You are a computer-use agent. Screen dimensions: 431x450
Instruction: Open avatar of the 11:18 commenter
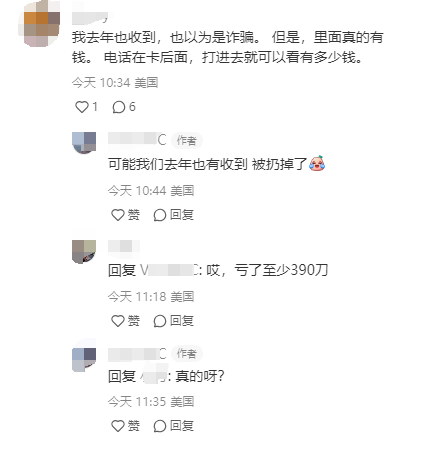[x=84, y=251]
